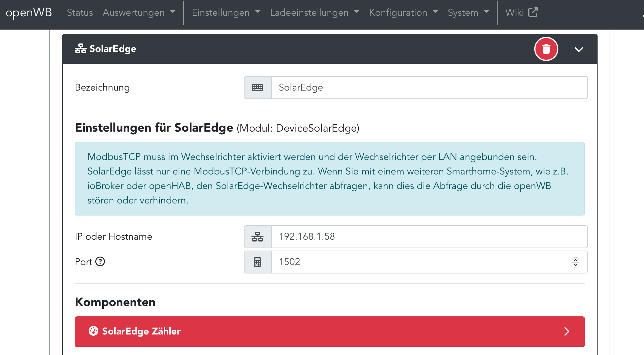644x355 pixels.
Task: Click the openWB brand logo
Action: tap(29, 12)
